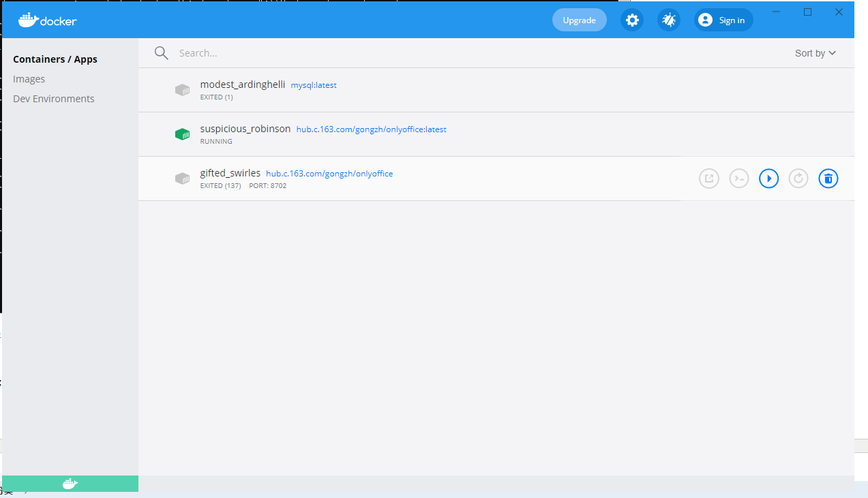The height and width of the screenshot is (498, 868).
Task: Click suspicious_robinson green container icon
Action: pyautogui.click(x=182, y=134)
